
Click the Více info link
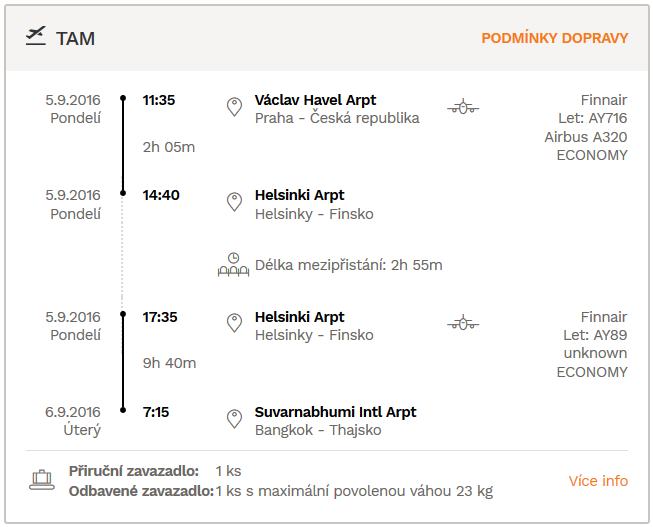click(x=598, y=481)
